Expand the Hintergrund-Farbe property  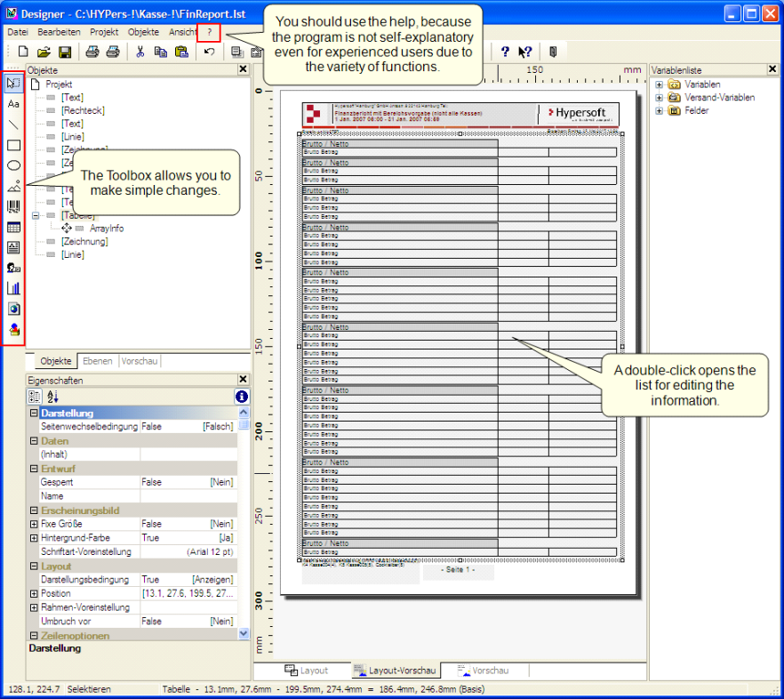point(34,538)
